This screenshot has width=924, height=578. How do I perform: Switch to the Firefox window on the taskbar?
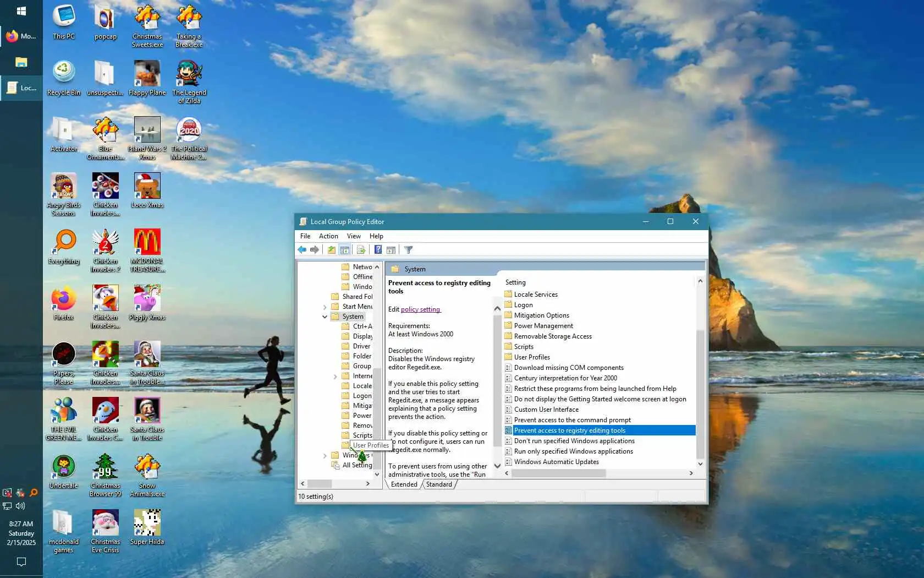[x=21, y=36]
